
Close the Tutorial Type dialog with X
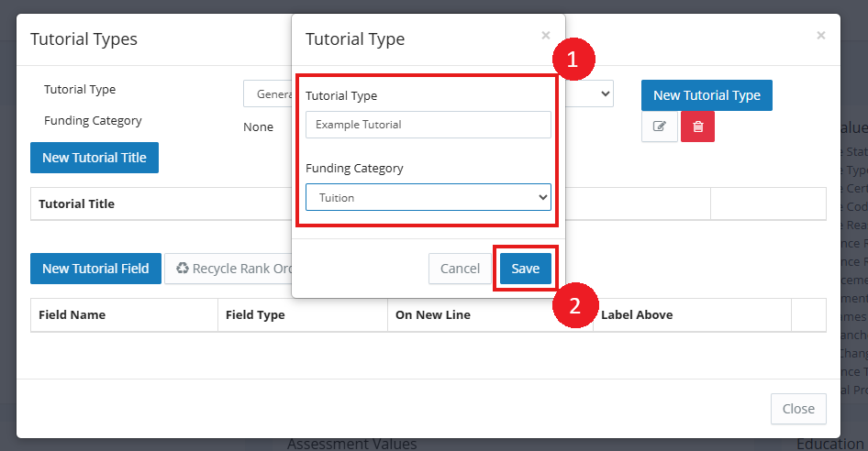click(546, 36)
